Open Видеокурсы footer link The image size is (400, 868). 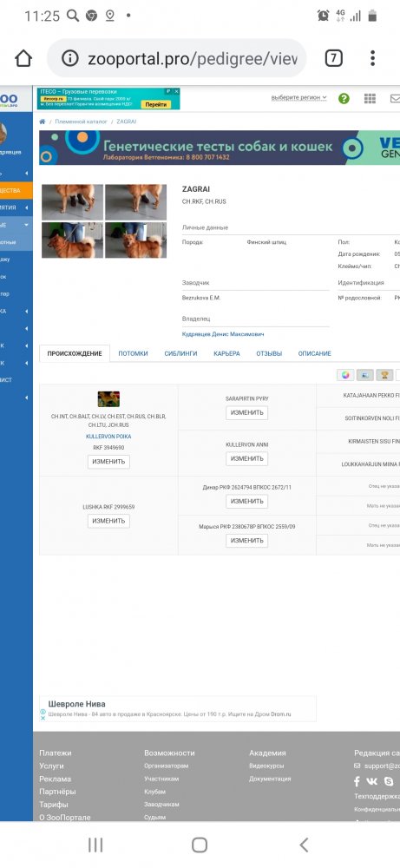tap(266, 766)
